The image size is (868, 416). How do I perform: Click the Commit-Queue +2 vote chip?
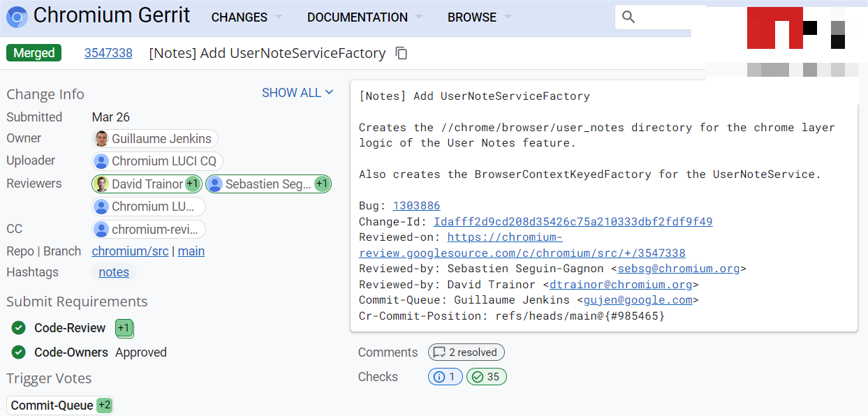point(60,406)
